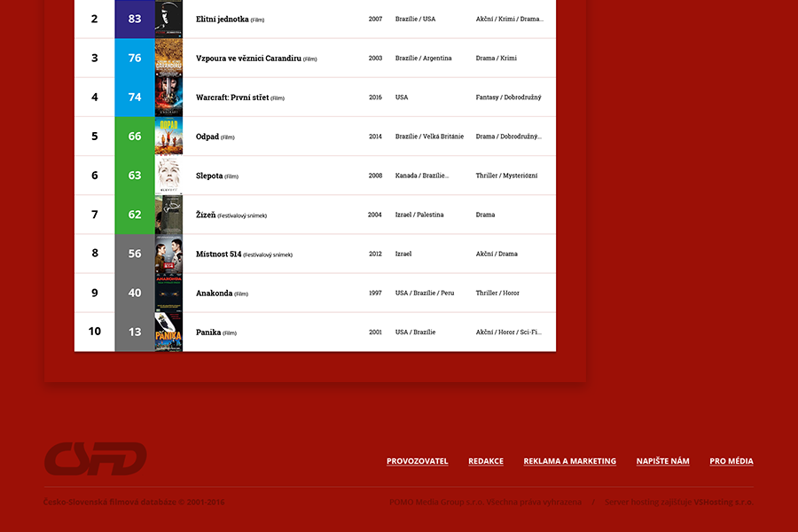Click the Žízeň poster thumbnail
This screenshot has height=532, width=798.
pyautogui.click(x=168, y=215)
